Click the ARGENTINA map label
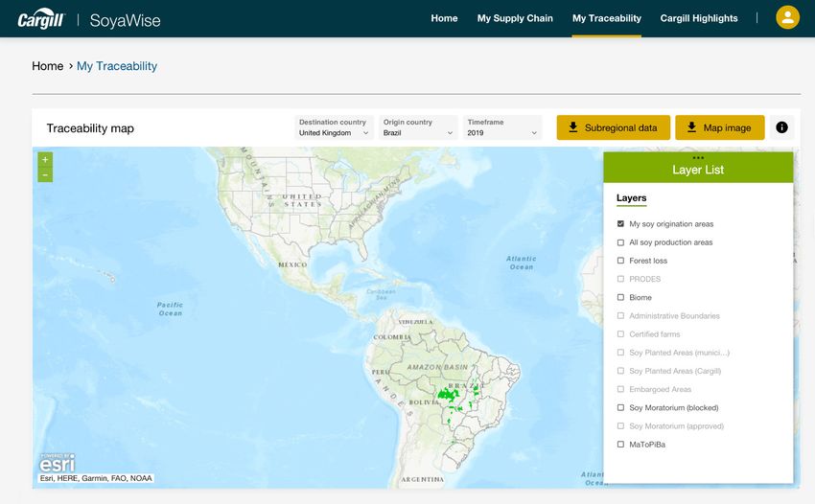815x504 pixels. (423, 479)
